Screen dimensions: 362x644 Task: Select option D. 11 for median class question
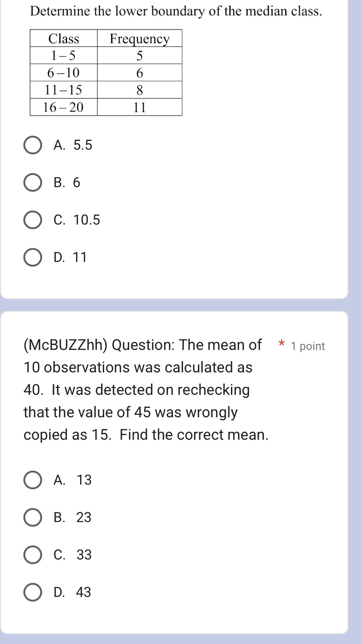[x=32, y=257]
